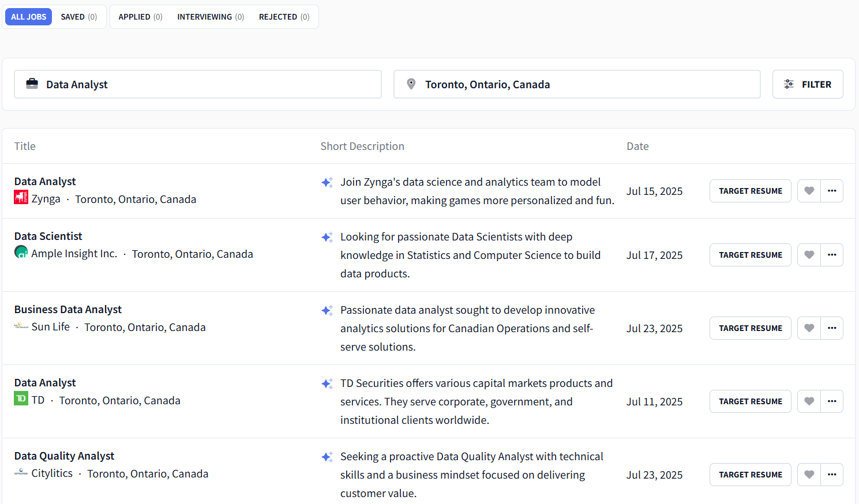Open the Data Scientist job title
859x504 pixels.
[x=48, y=236]
